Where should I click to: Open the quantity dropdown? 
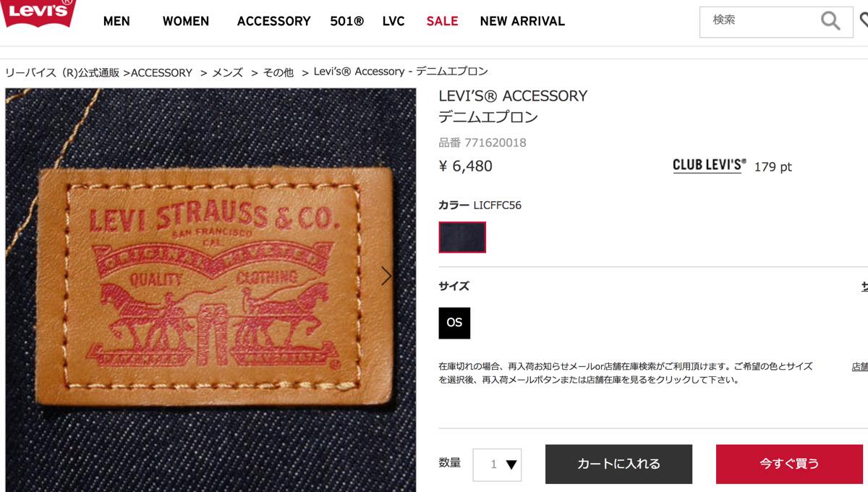tap(497, 465)
